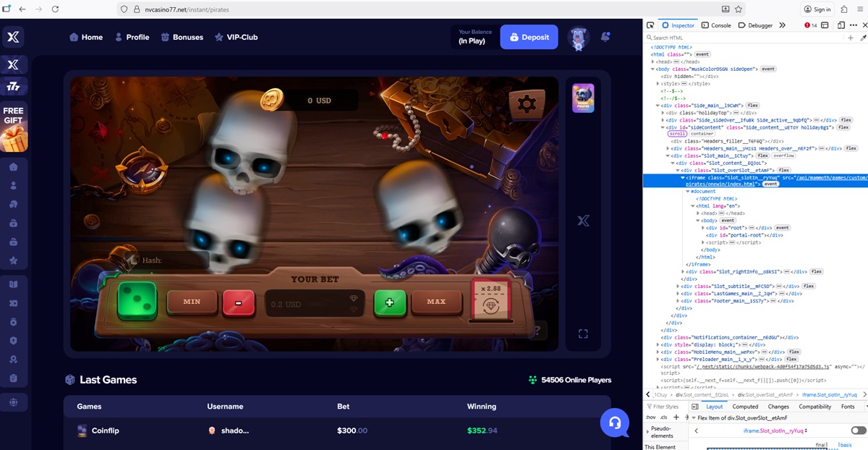Enter fullscreen mode for the game
The height and width of the screenshot is (450, 868).
[x=583, y=334]
